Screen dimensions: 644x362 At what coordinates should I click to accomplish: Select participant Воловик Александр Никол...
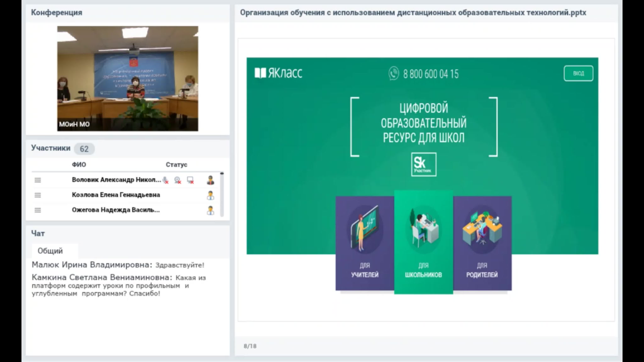coord(116,180)
